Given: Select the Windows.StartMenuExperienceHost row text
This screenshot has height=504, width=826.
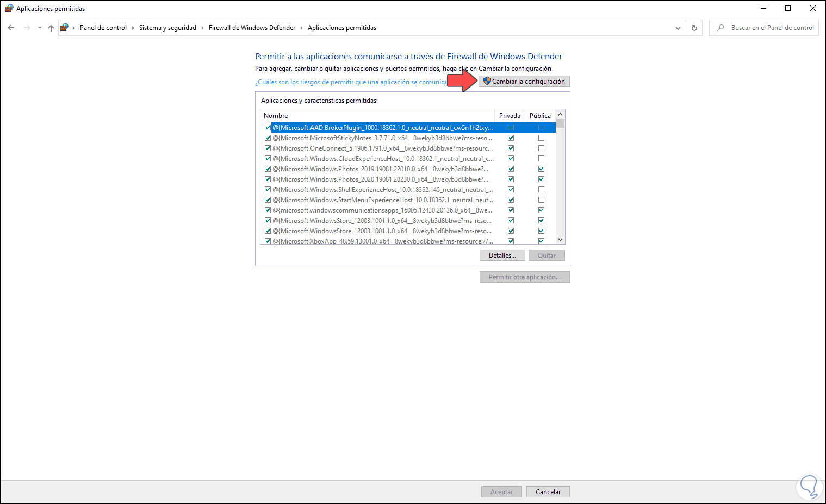Looking at the screenshot, I should pyautogui.click(x=383, y=200).
